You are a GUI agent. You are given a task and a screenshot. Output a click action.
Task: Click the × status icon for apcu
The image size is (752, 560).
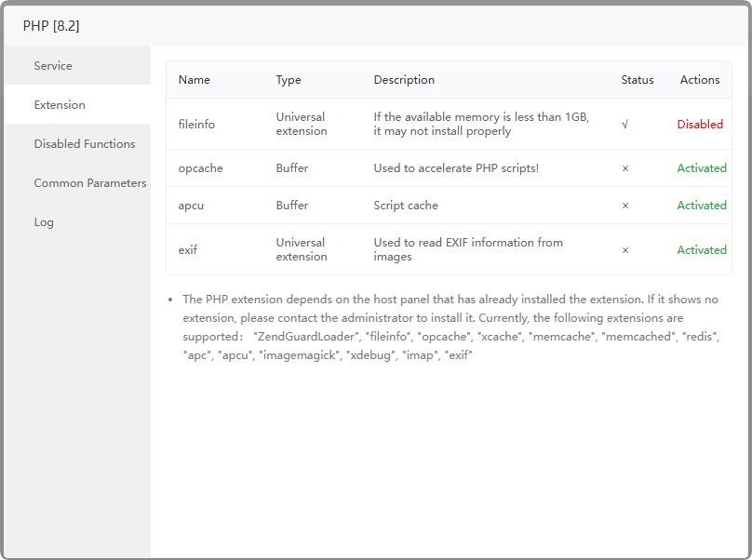coord(625,206)
